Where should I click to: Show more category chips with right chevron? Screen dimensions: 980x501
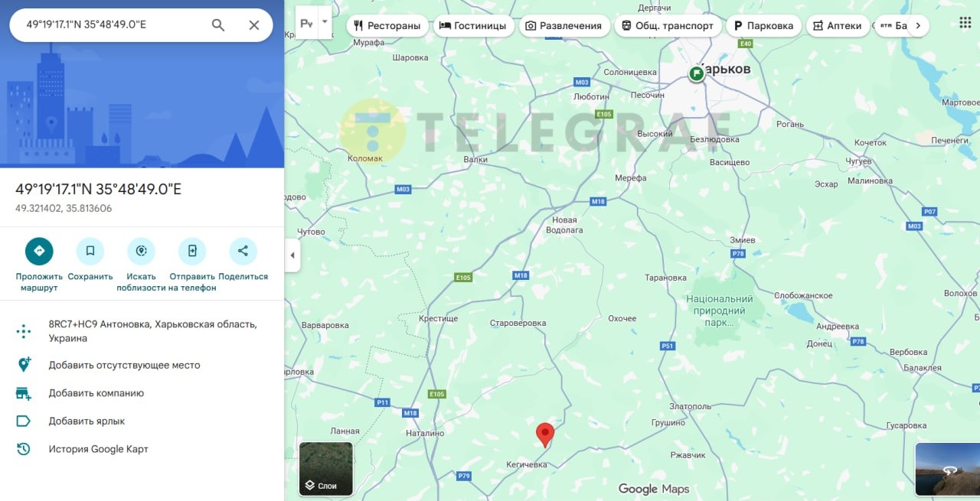coord(917,25)
